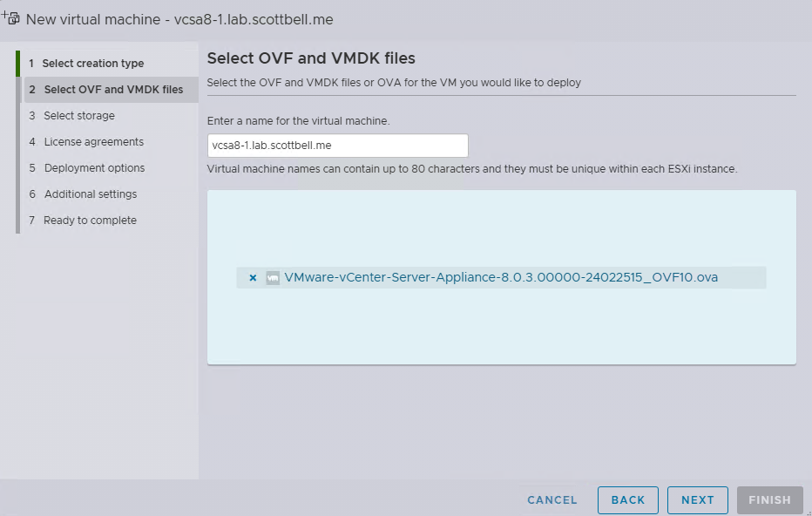Click empty area of file drop zone
812x516 pixels.
click(501, 327)
